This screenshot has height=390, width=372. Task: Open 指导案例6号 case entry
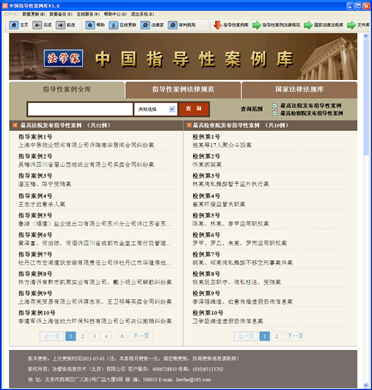click(x=96, y=239)
